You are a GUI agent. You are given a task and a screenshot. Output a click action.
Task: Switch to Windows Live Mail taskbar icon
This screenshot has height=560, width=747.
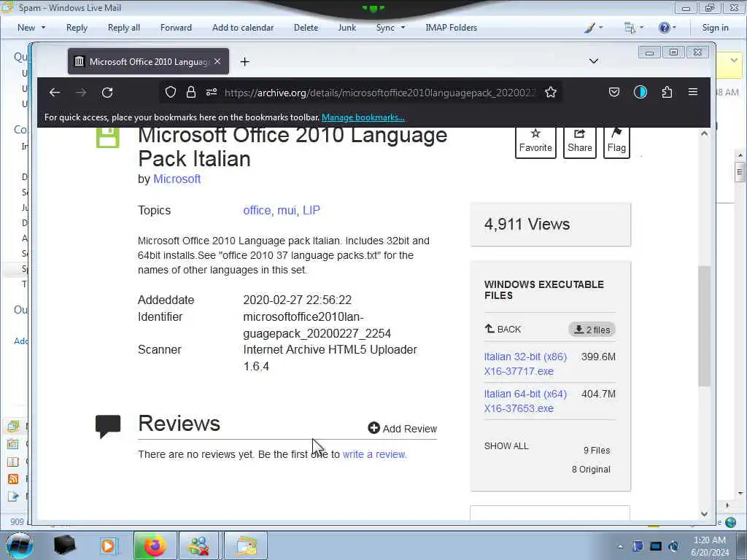245,545
